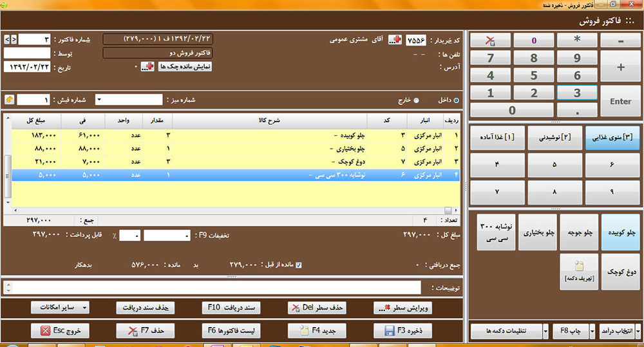Image resolution: width=644 pixels, height=347 pixels.
Task: Click انتخاب درآمد button
Action: (617, 331)
